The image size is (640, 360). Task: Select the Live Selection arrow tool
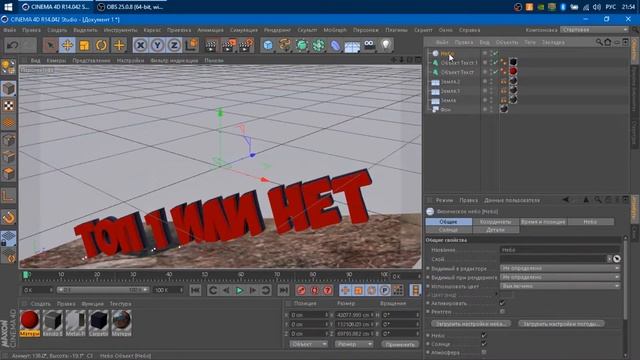51,45
